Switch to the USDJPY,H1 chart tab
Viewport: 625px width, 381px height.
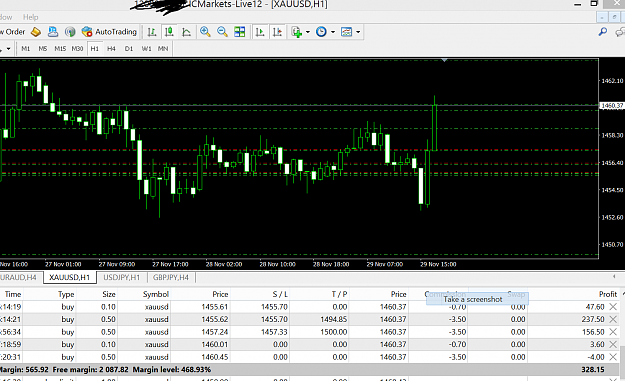coord(122,277)
